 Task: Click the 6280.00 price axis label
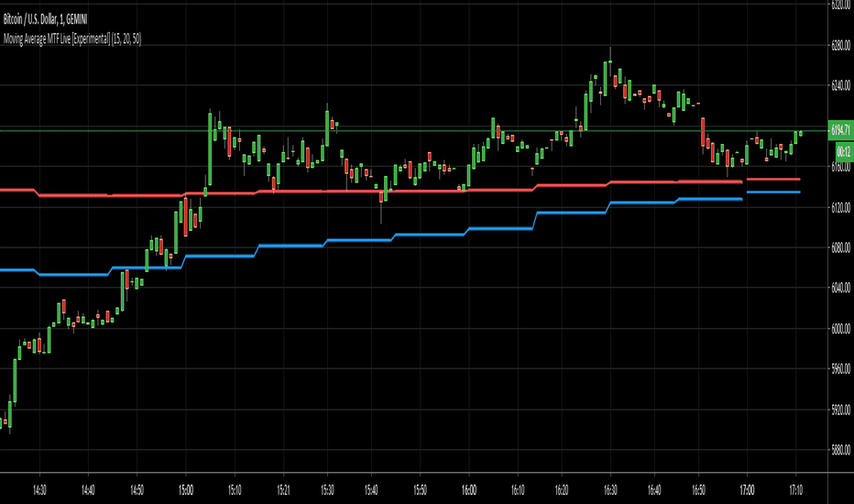[x=841, y=46]
